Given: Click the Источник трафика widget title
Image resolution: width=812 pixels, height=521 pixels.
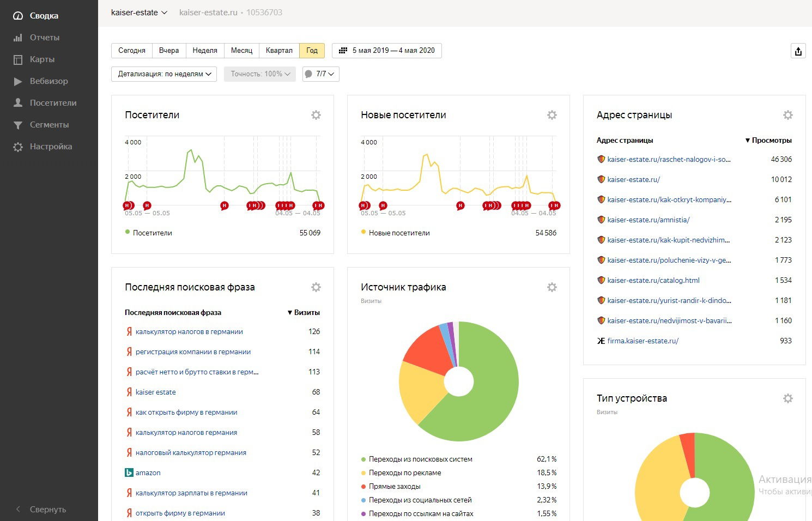Looking at the screenshot, I should click(403, 287).
